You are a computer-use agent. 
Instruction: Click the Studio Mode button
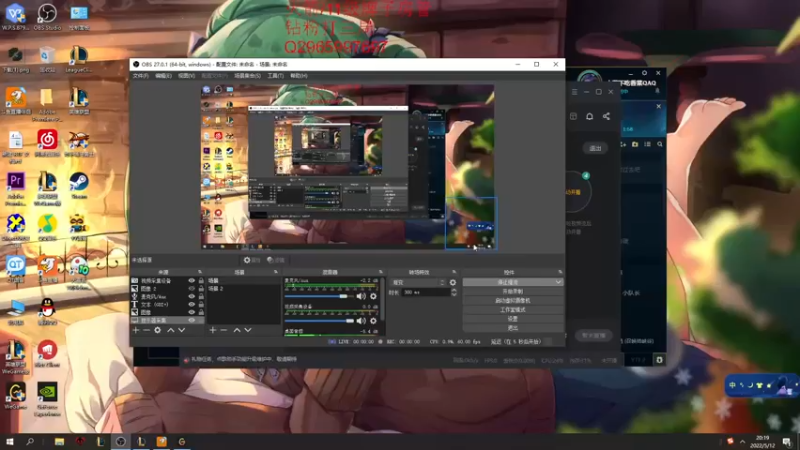513,310
